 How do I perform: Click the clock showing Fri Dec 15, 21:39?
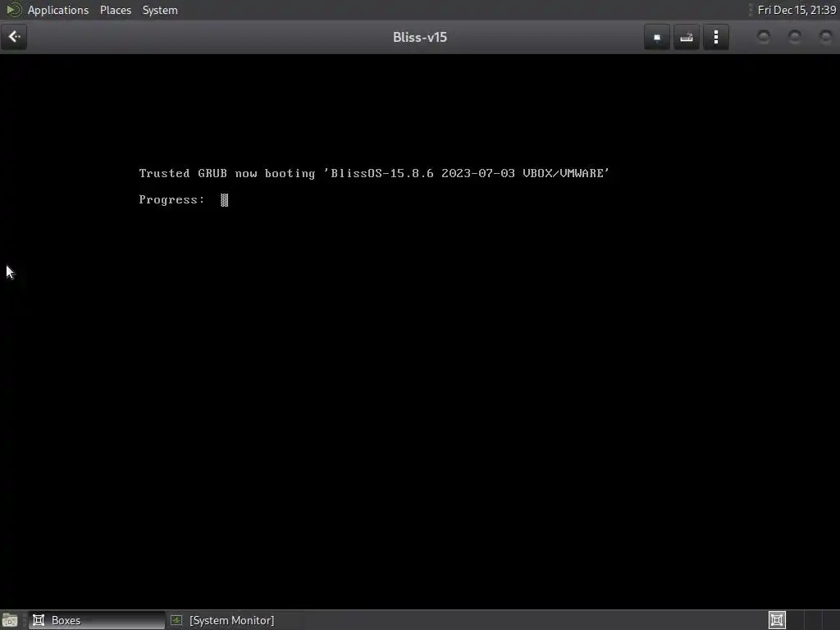pos(797,10)
